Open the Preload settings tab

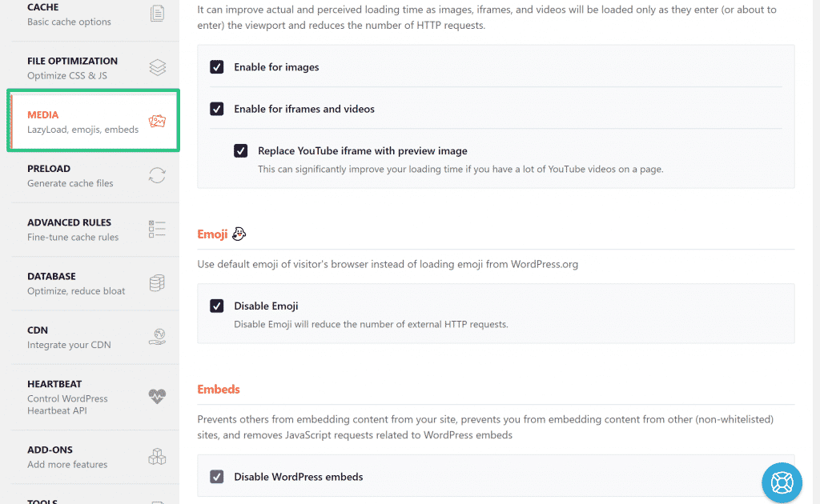[x=95, y=175]
